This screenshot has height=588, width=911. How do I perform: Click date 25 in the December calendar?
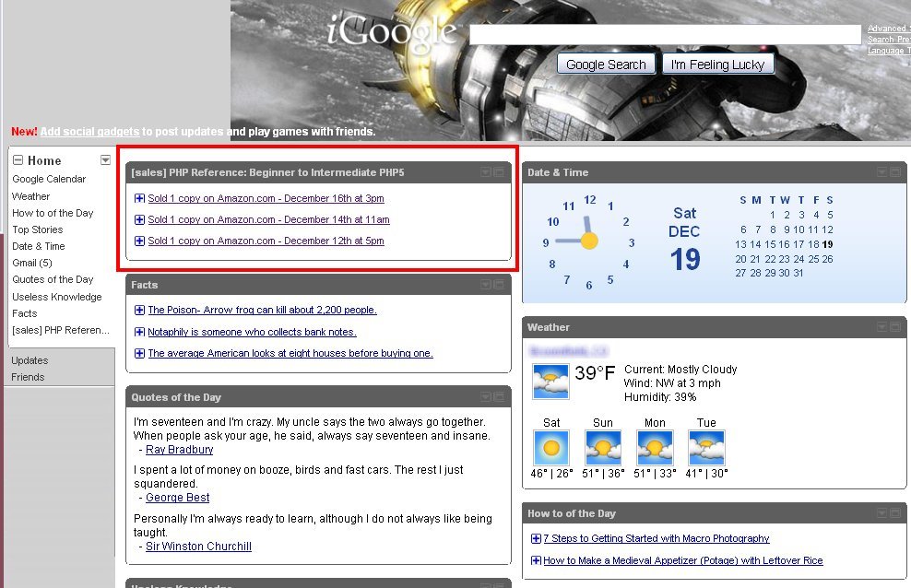point(813,259)
